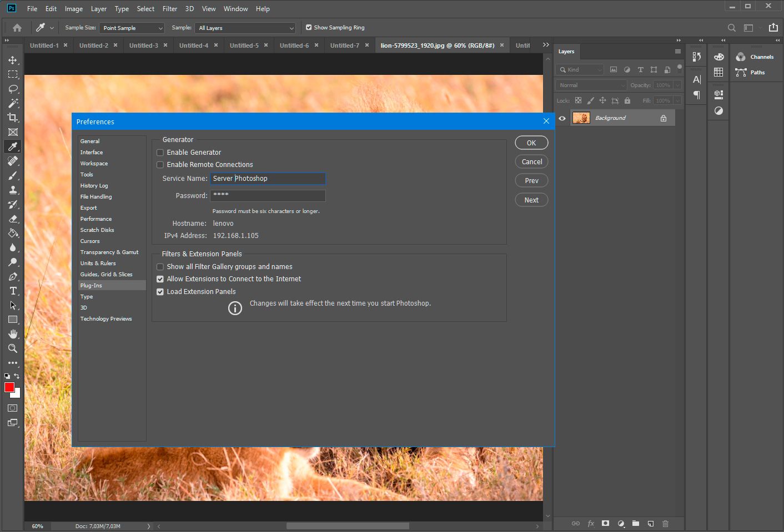This screenshot has height=532, width=784.
Task: Select Performance in Preferences list
Action: tap(96, 219)
